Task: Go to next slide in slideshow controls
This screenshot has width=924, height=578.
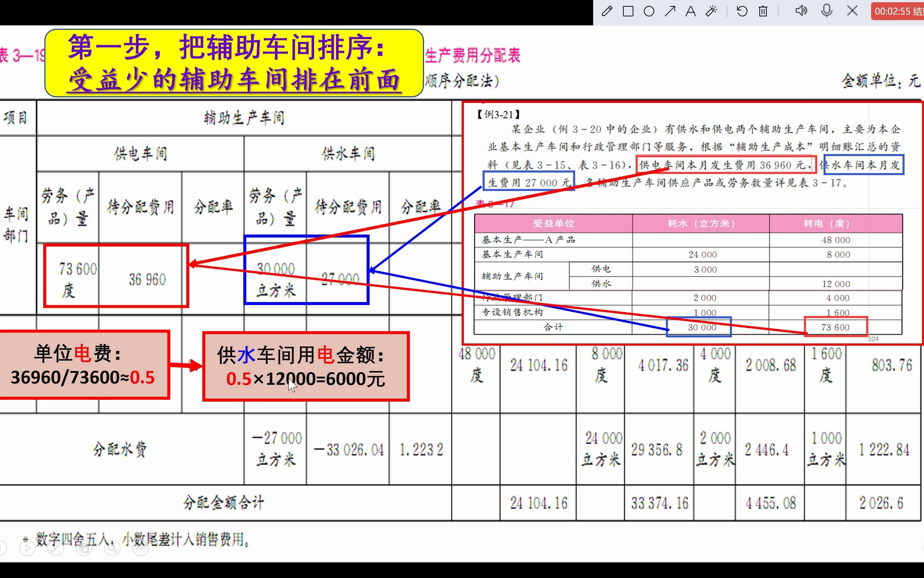Action: point(27,549)
